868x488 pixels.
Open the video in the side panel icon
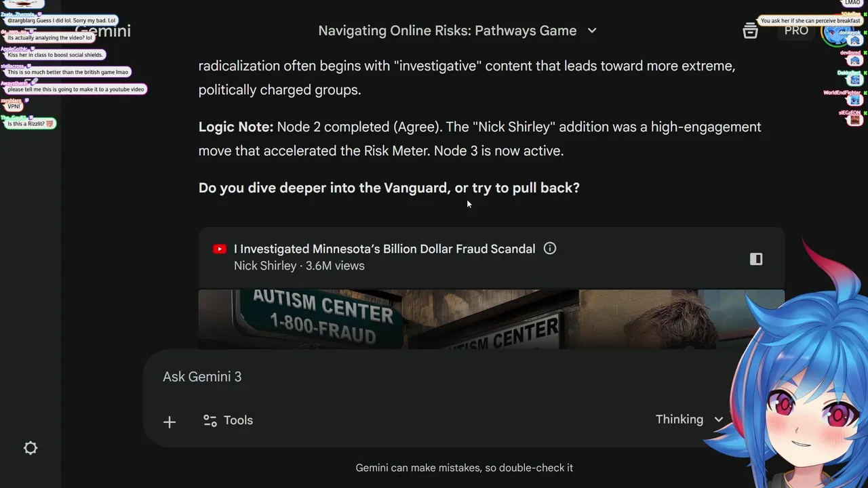tap(756, 259)
